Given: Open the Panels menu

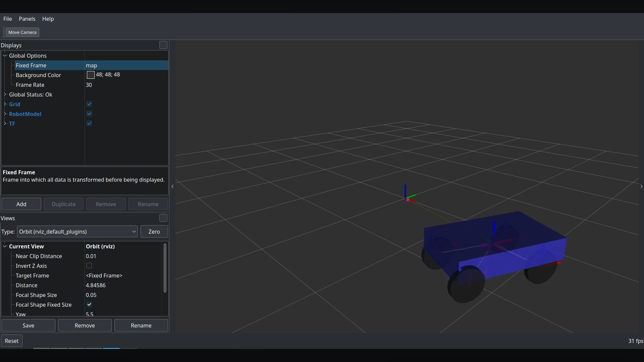Looking at the screenshot, I should coord(27,19).
